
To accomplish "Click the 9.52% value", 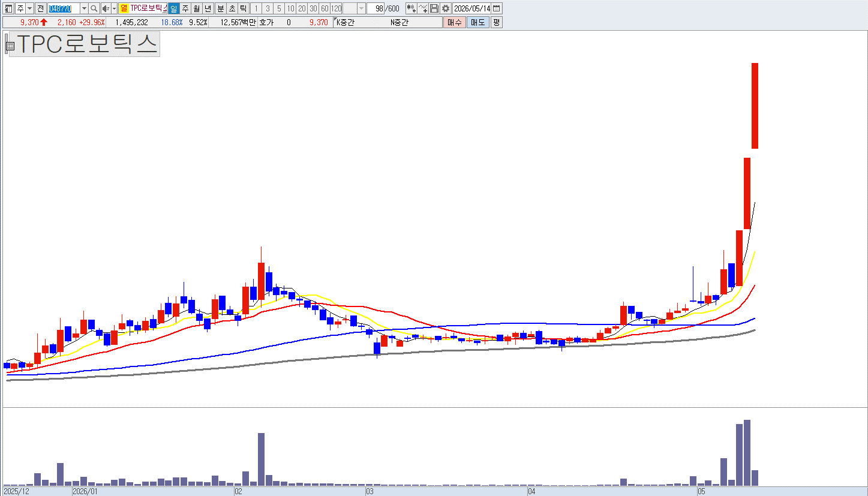I will [197, 22].
